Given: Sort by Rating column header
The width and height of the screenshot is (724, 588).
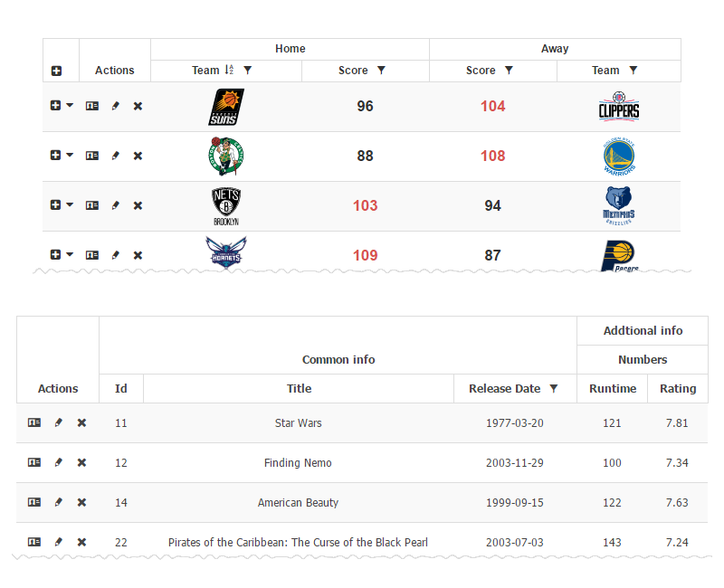Looking at the screenshot, I should 677,389.
